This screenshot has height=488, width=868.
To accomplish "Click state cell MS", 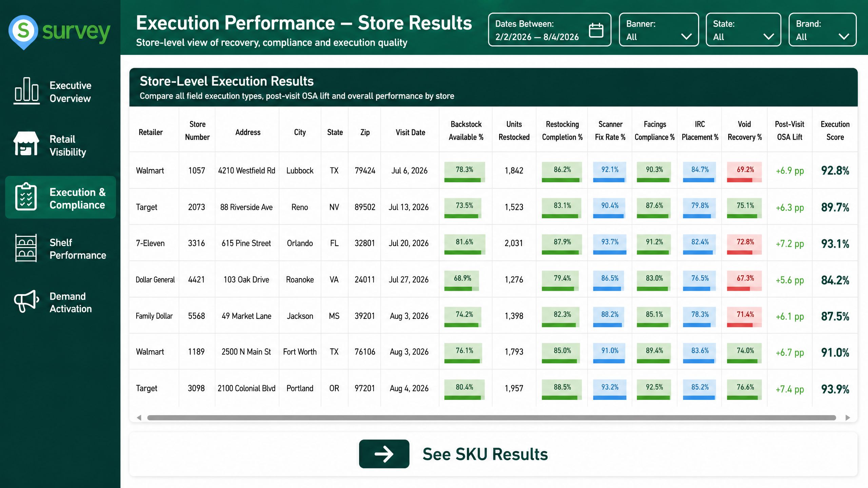I will click(x=334, y=316).
